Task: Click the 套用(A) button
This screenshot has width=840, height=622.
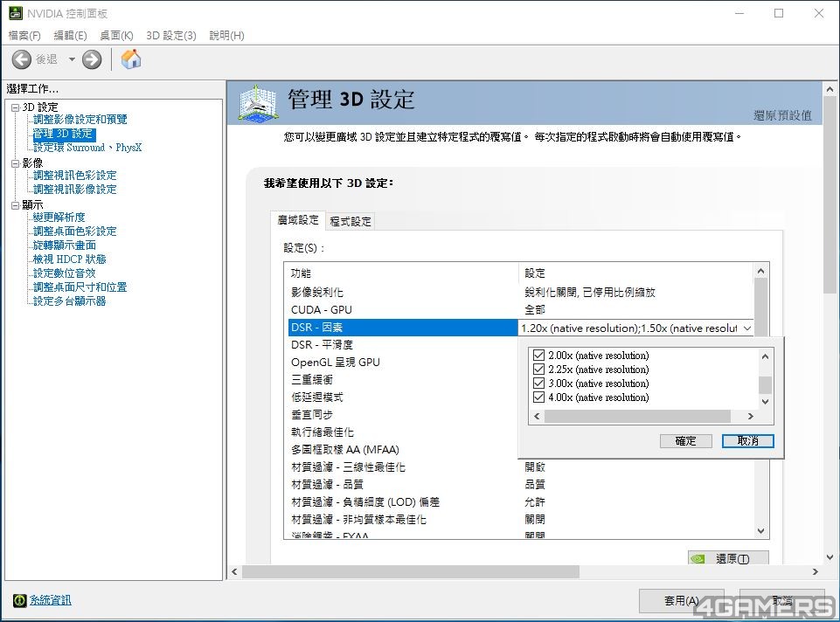Action: pos(681,601)
